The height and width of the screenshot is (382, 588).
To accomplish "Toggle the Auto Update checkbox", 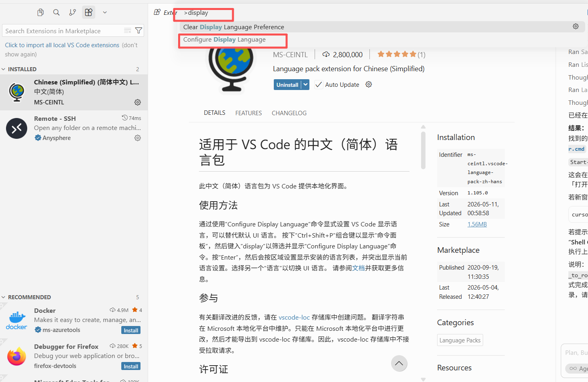I will tap(319, 85).
